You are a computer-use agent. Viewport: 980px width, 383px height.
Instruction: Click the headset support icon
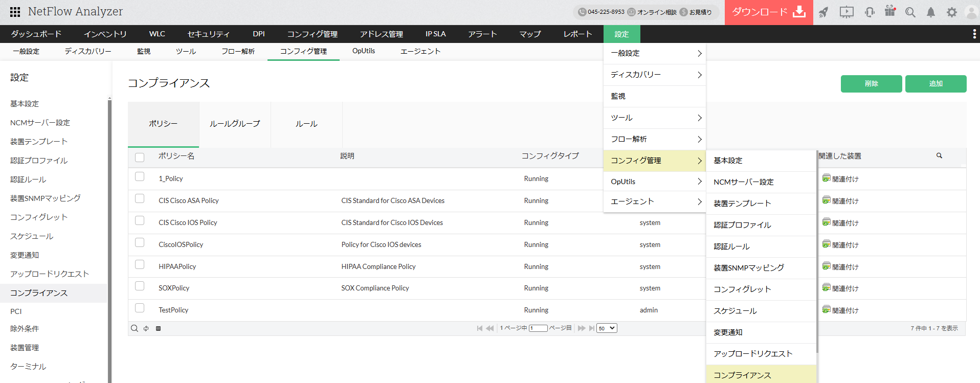[870, 12]
